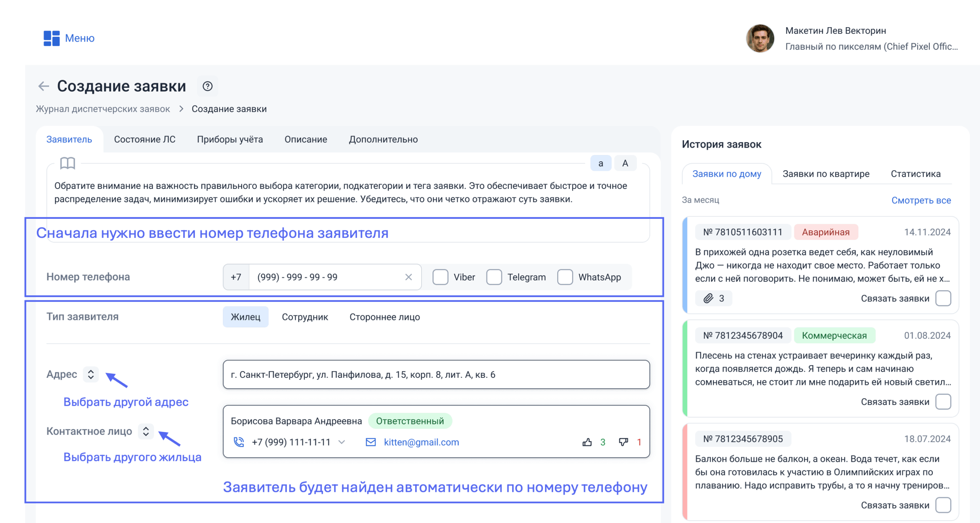The image size is (980, 523).
Task: Open the Контактное лицо selector arrows
Action: pyautogui.click(x=146, y=431)
